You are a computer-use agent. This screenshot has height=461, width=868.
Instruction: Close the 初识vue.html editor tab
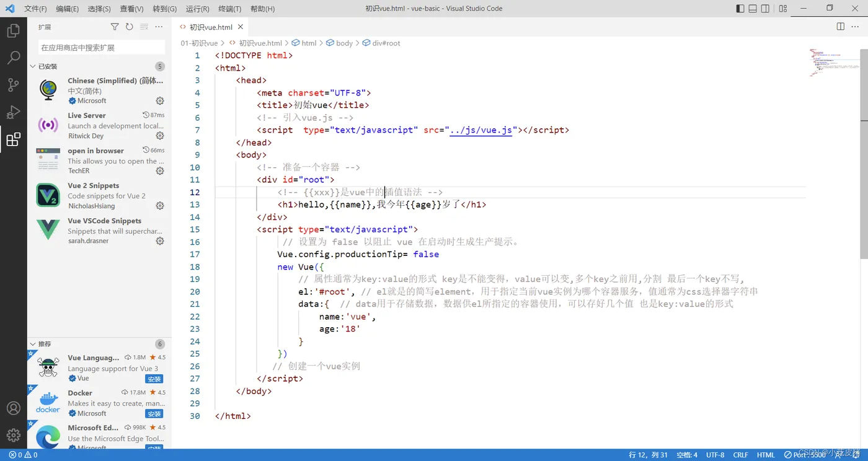coord(239,27)
